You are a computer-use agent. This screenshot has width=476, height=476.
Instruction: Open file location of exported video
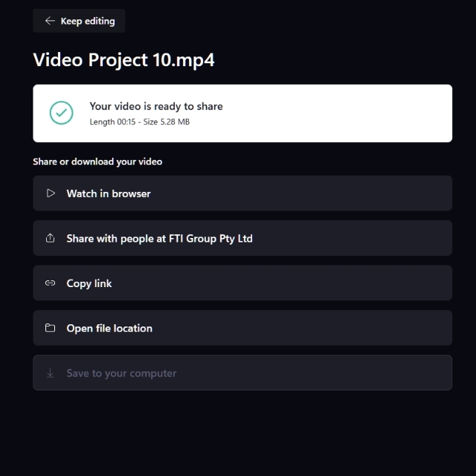click(242, 328)
